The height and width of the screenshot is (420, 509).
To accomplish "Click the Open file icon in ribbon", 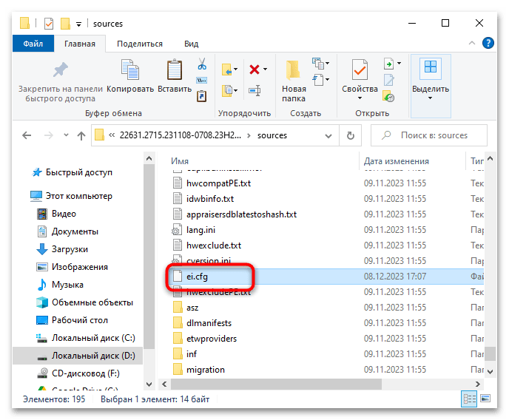I will tap(388, 64).
